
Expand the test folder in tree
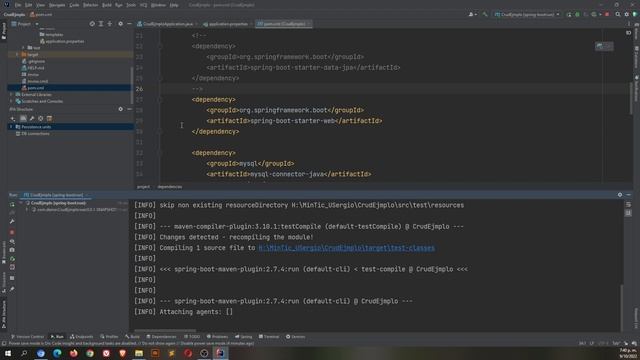point(23,48)
